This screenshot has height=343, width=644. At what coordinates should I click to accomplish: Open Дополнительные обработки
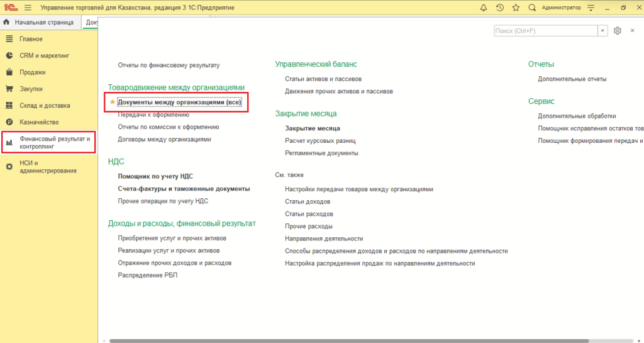point(577,116)
